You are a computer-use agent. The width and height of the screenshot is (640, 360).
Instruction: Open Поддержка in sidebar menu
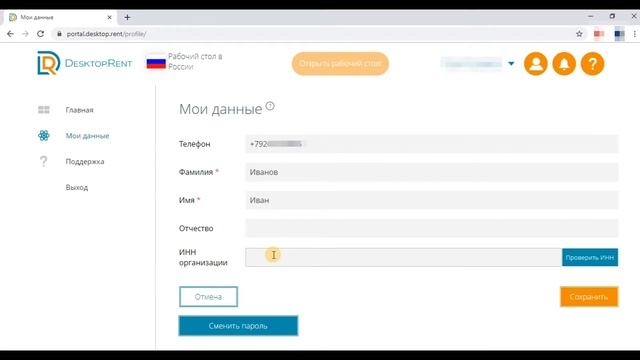point(85,162)
